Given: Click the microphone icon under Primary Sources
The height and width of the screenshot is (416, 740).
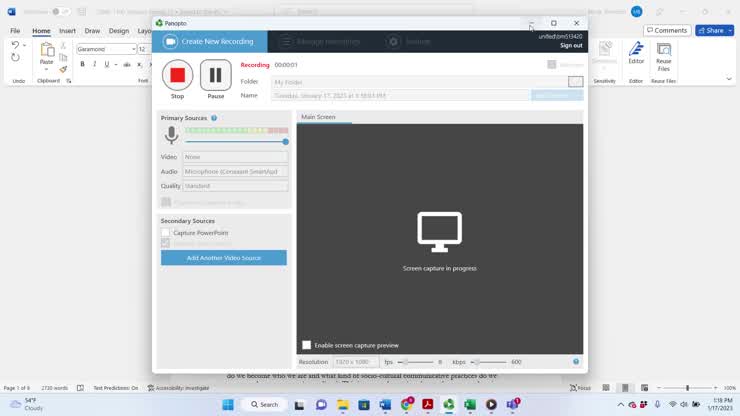Looking at the screenshot, I should click(x=171, y=135).
